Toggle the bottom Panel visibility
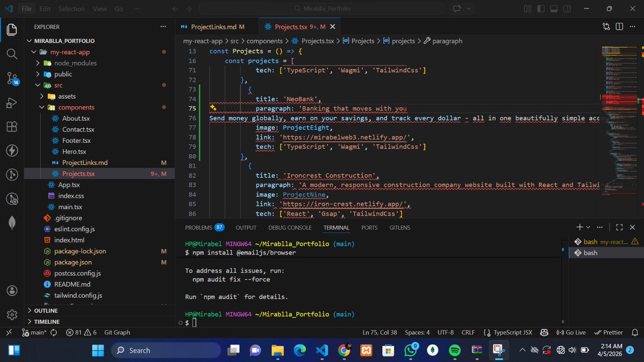 (x=554, y=9)
